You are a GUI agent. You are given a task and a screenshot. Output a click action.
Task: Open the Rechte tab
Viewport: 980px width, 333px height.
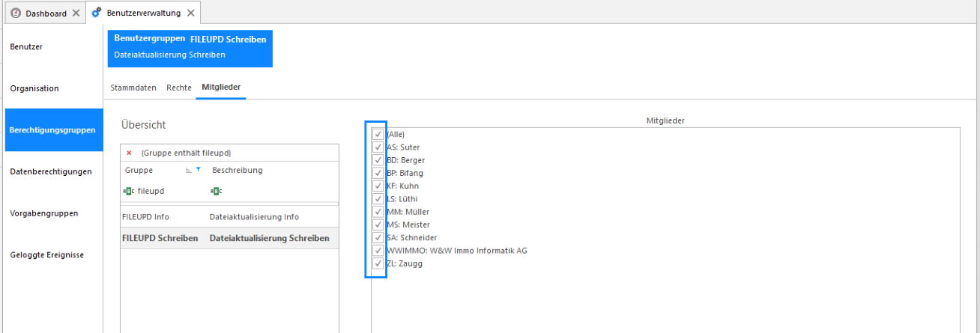click(x=179, y=88)
